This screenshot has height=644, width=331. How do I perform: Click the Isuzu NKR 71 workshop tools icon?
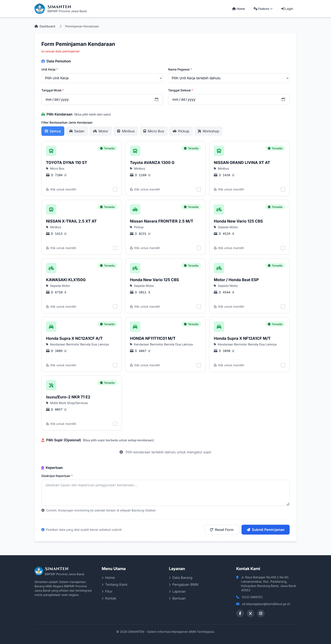coord(51,385)
